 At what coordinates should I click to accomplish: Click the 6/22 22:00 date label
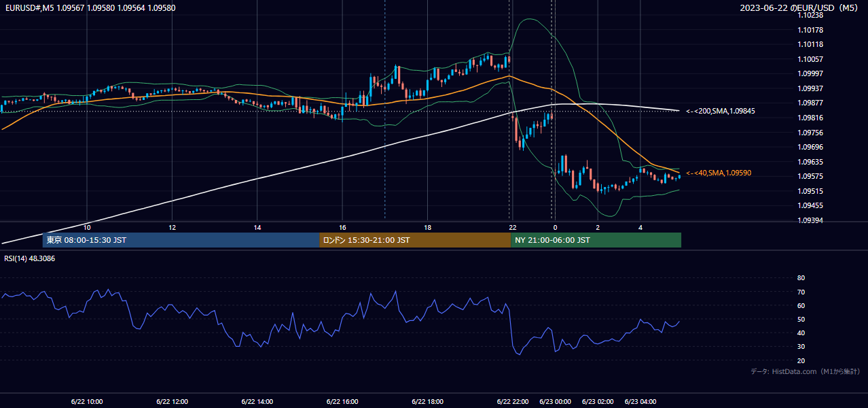[x=513, y=401]
